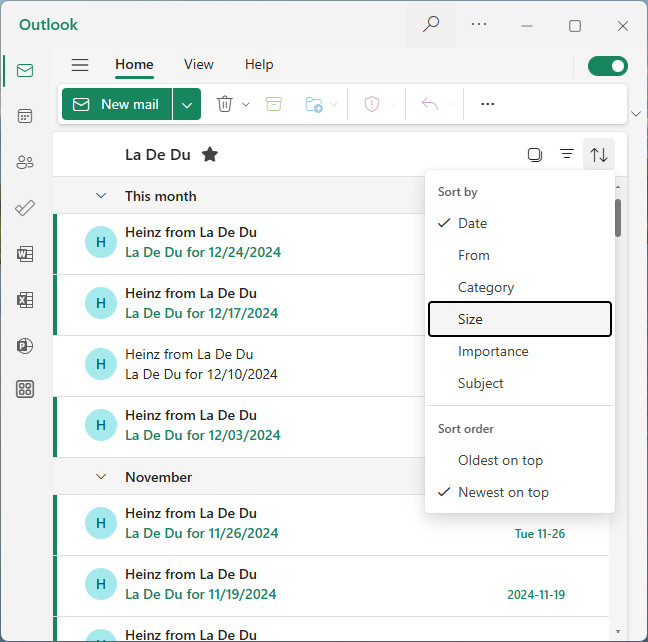The height and width of the screenshot is (642, 648).
Task: Sort by Date option
Action: [x=520, y=224]
